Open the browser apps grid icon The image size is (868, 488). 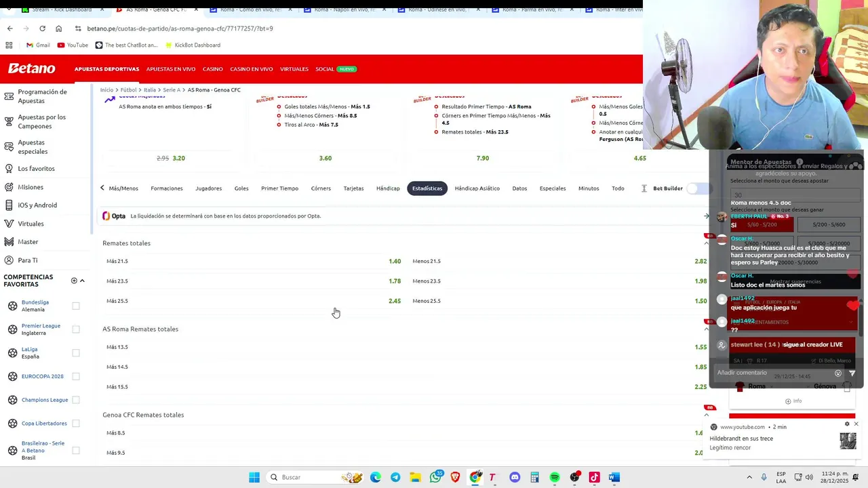pos(9,45)
